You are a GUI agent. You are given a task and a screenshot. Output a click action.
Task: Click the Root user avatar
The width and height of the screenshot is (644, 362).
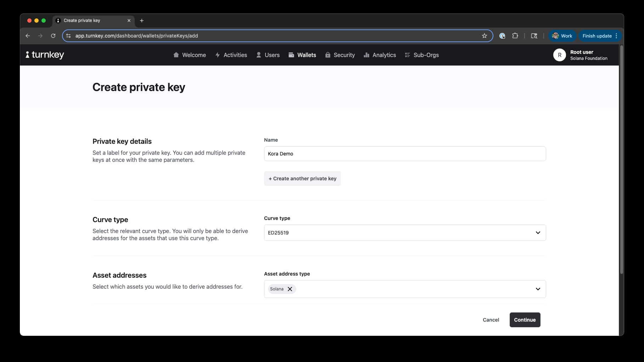click(x=559, y=55)
